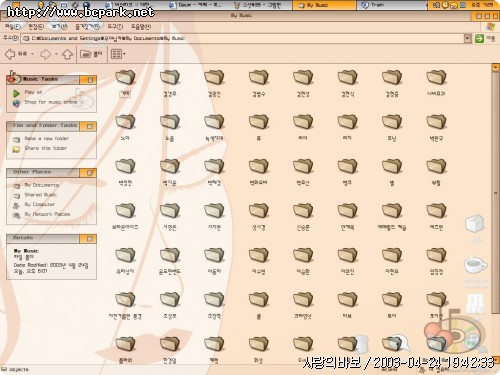Select the 임창정 folder icon

click(436, 255)
